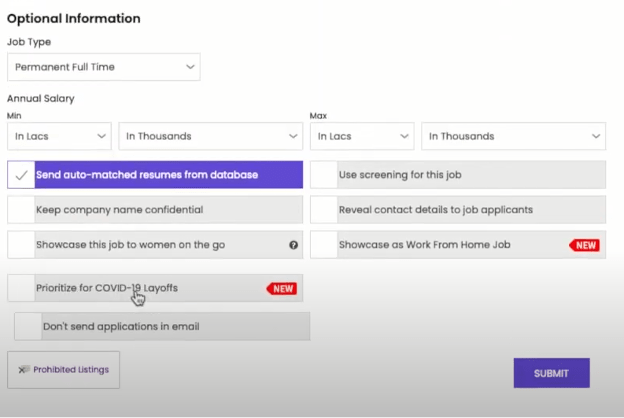Check Don't send applications in email

pos(28,326)
